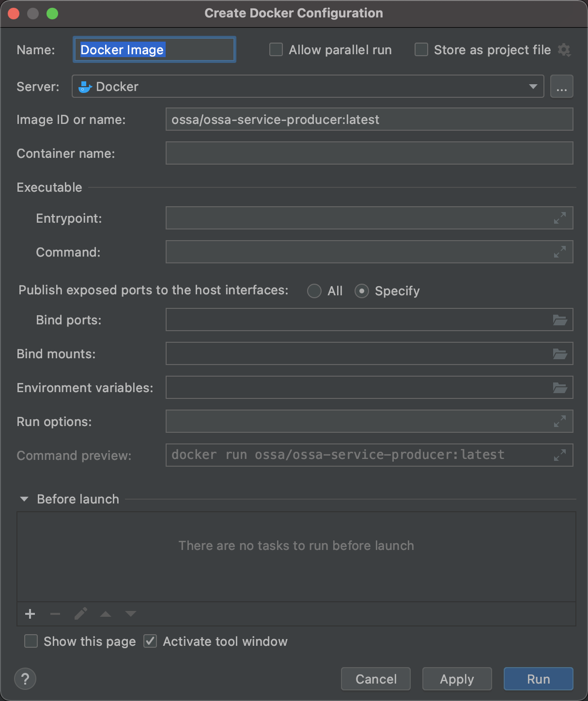Click the Name input field
Image resolution: width=588 pixels, height=701 pixels.
154,49
